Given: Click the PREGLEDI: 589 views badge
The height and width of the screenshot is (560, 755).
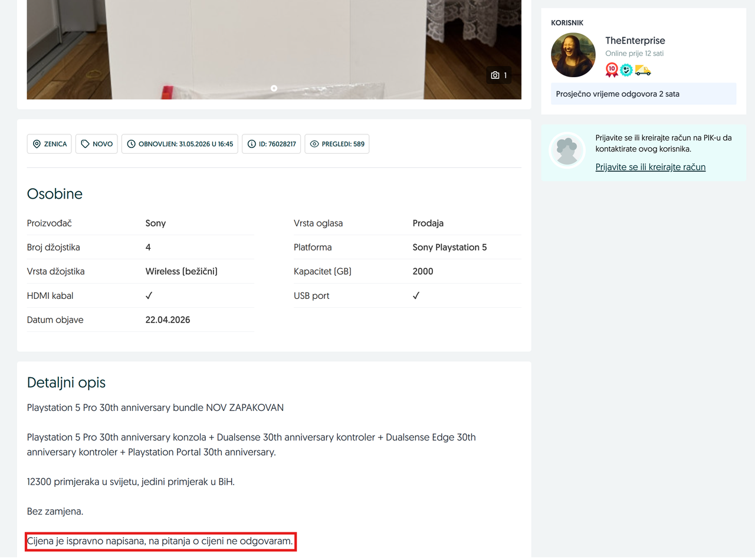Looking at the screenshot, I should pos(337,144).
